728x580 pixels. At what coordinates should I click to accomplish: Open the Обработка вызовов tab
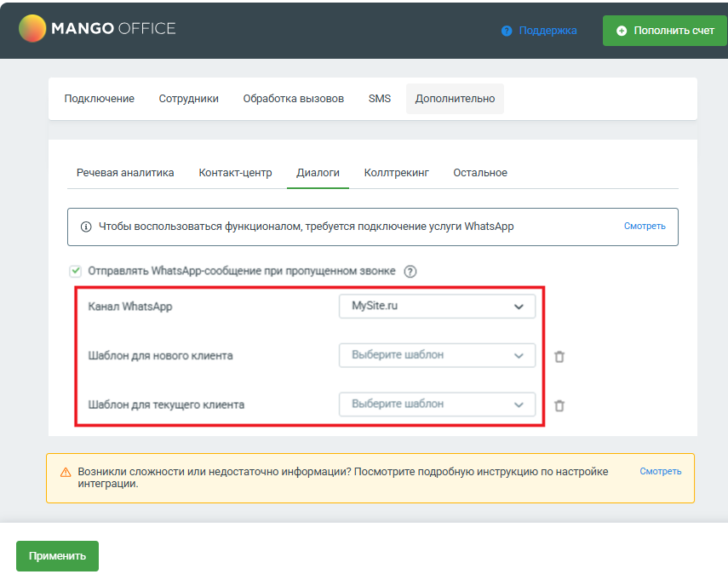point(294,99)
